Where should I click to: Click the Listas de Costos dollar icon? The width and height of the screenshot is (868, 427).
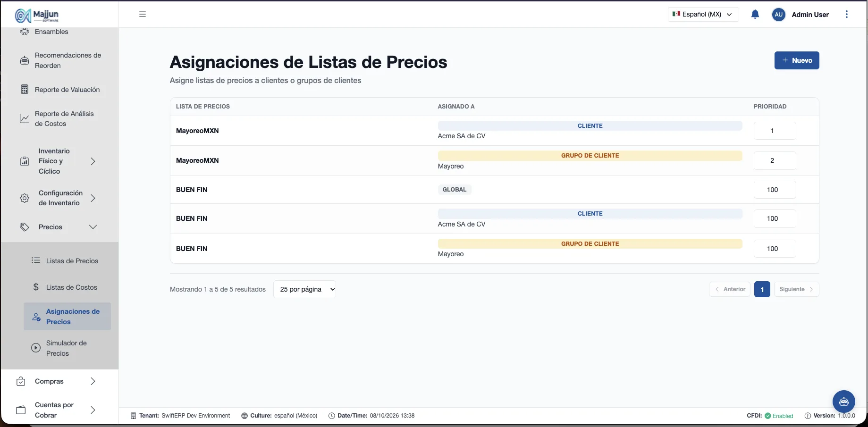tap(36, 287)
